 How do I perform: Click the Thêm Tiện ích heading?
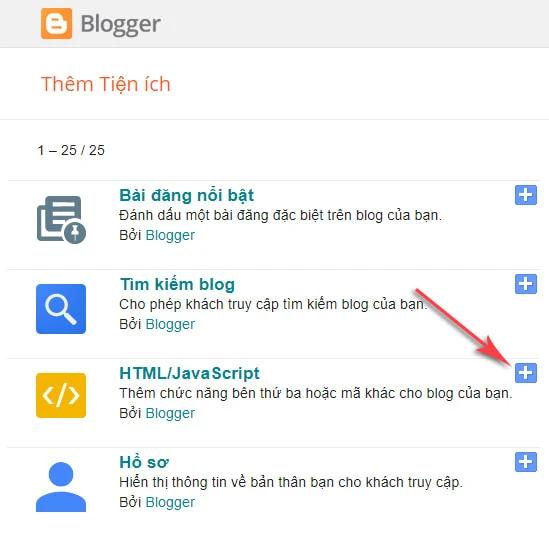(x=106, y=84)
